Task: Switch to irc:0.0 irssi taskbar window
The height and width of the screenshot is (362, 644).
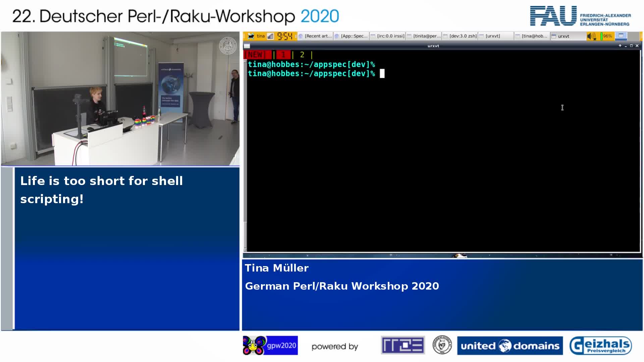Action: pos(388,36)
